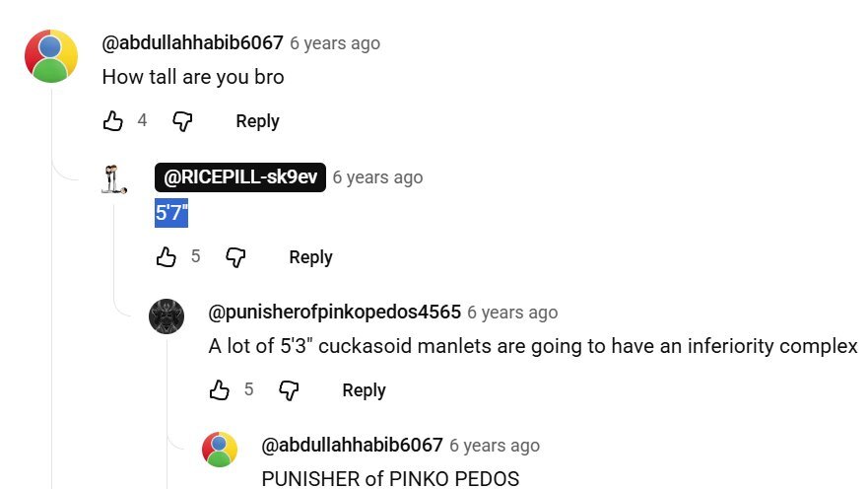Viewport: 868px width, 489px height.
Task: Open timestamp next to RICEPILL-sk9ev's name
Action: click(377, 177)
